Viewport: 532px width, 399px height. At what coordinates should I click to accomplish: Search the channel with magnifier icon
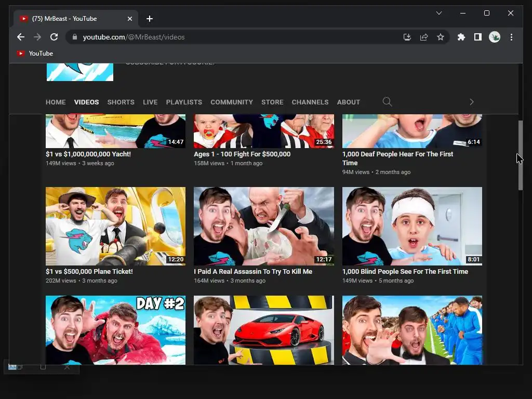pyautogui.click(x=387, y=102)
